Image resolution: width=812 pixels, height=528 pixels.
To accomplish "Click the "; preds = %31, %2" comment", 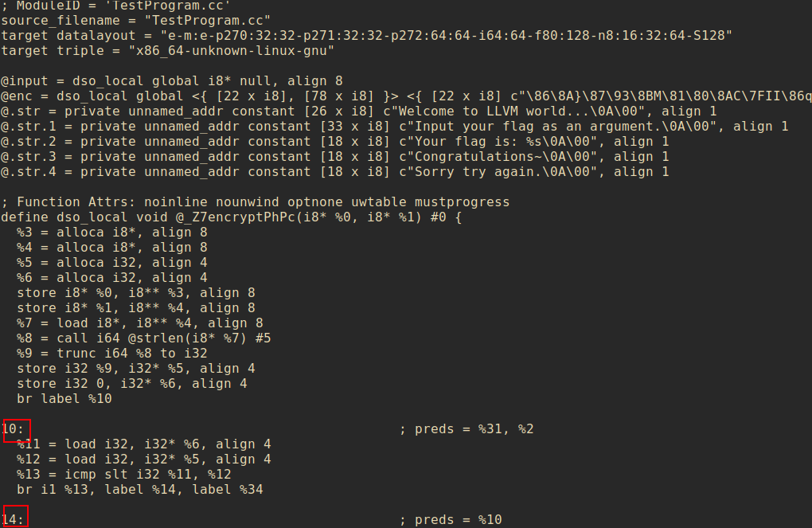I will tap(467, 429).
